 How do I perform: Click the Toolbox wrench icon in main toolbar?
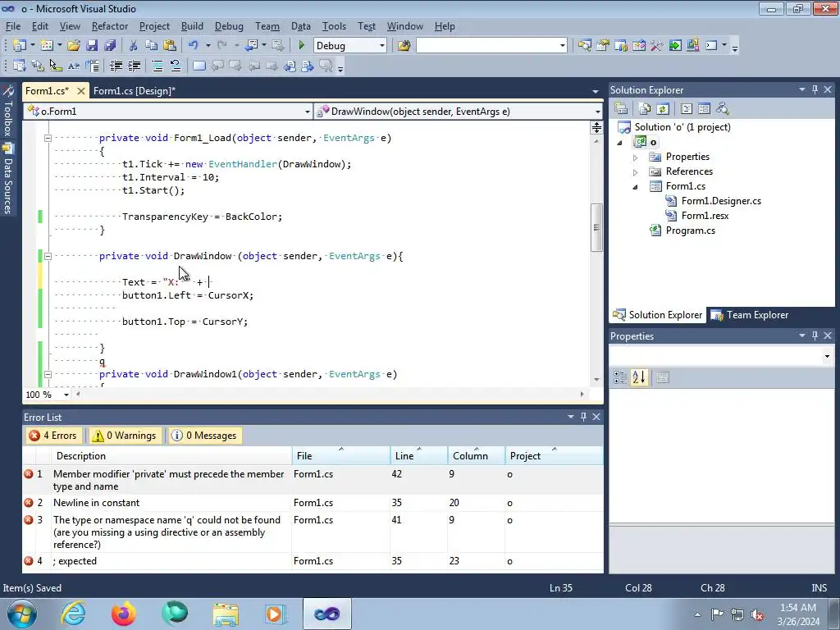click(657, 46)
